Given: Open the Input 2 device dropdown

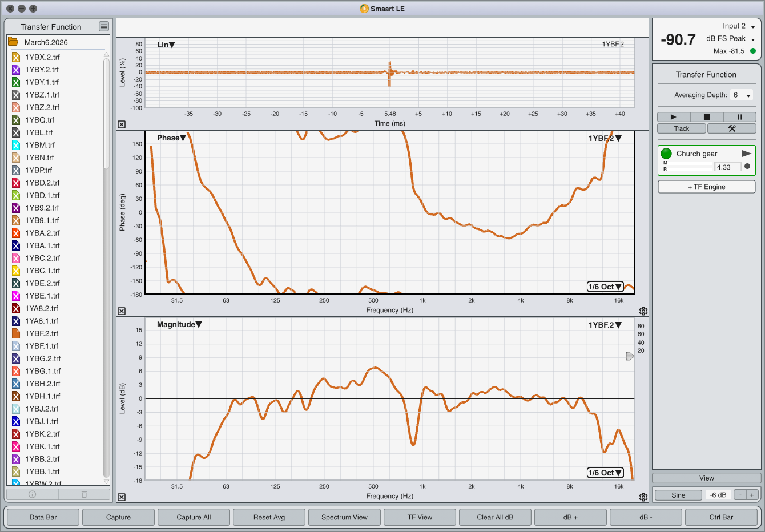Looking at the screenshot, I should [x=739, y=26].
